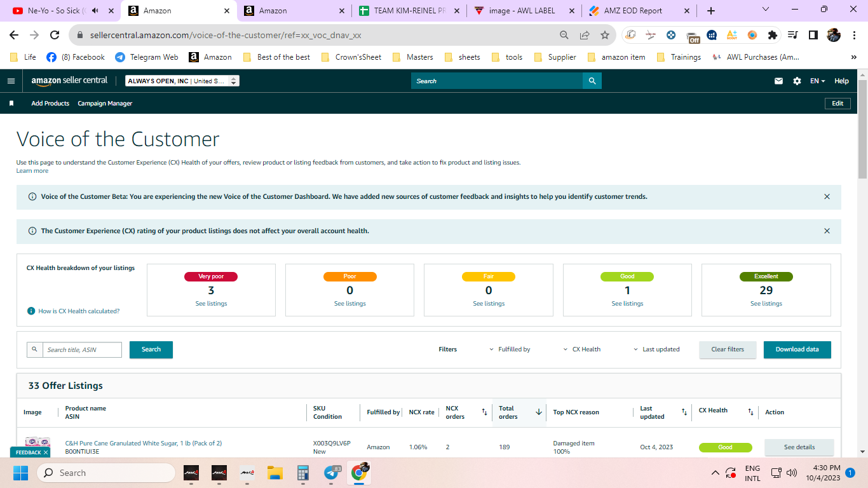
Task: Open Telegram from the taskbar
Action: [x=331, y=473]
